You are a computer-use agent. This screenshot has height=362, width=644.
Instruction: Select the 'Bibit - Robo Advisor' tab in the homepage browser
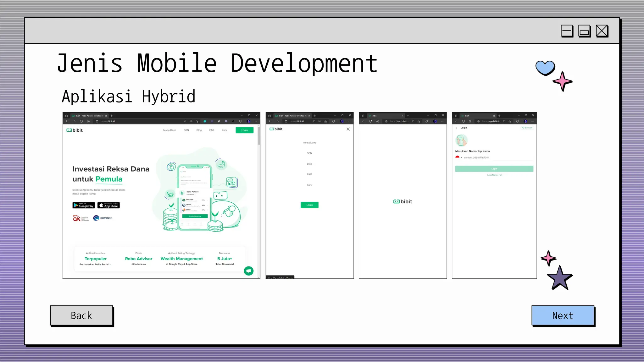point(90,116)
